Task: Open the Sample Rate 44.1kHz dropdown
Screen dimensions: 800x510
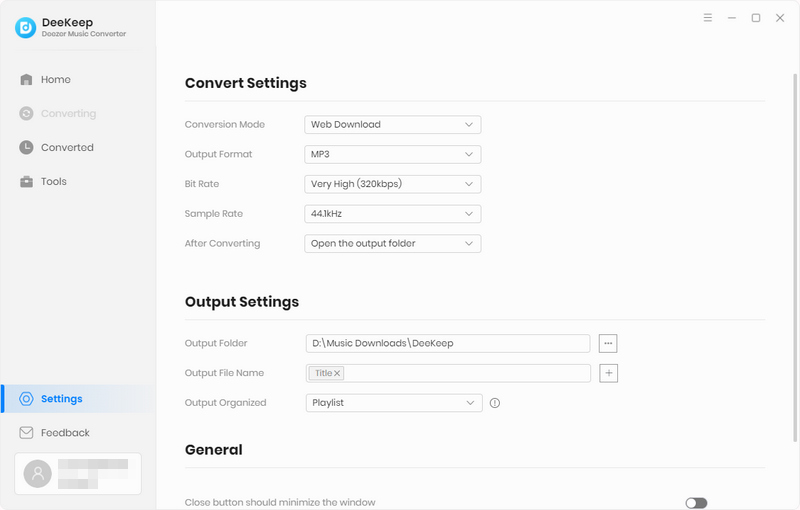Action: pyautogui.click(x=392, y=214)
